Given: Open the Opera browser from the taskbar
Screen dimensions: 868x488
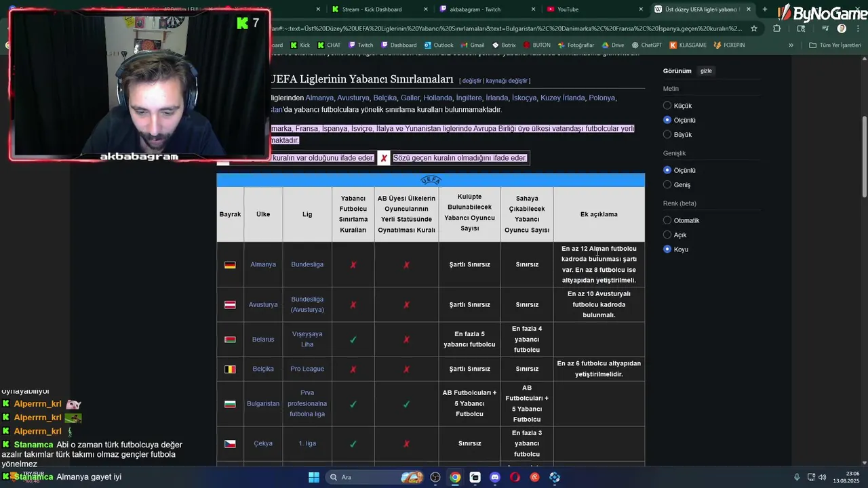Looking at the screenshot, I should tap(515, 477).
